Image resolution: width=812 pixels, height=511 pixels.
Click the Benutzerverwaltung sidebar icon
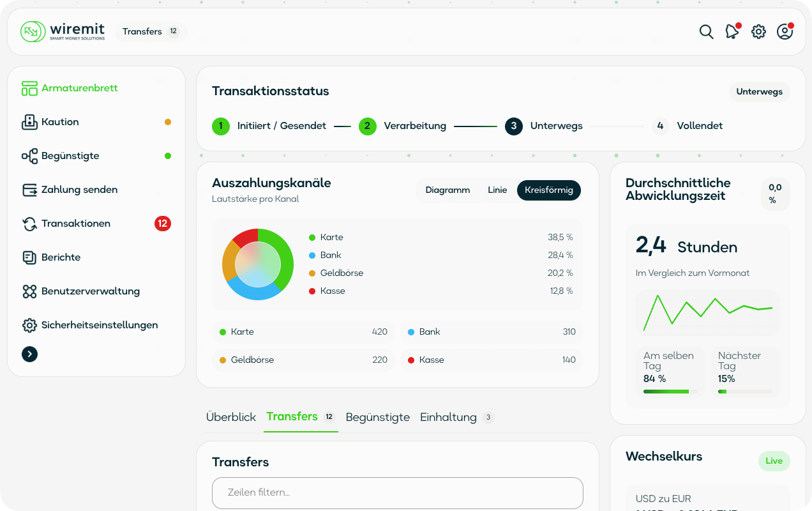(29, 291)
